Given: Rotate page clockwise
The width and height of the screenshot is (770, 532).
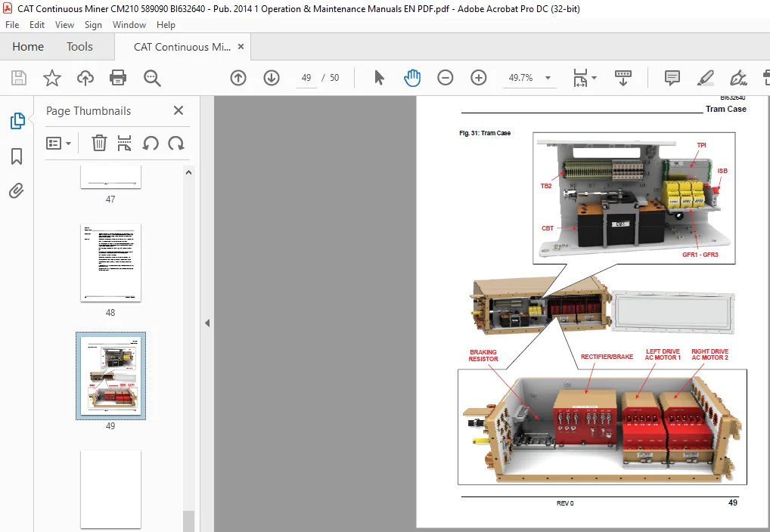Looking at the screenshot, I should click(x=175, y=144).
